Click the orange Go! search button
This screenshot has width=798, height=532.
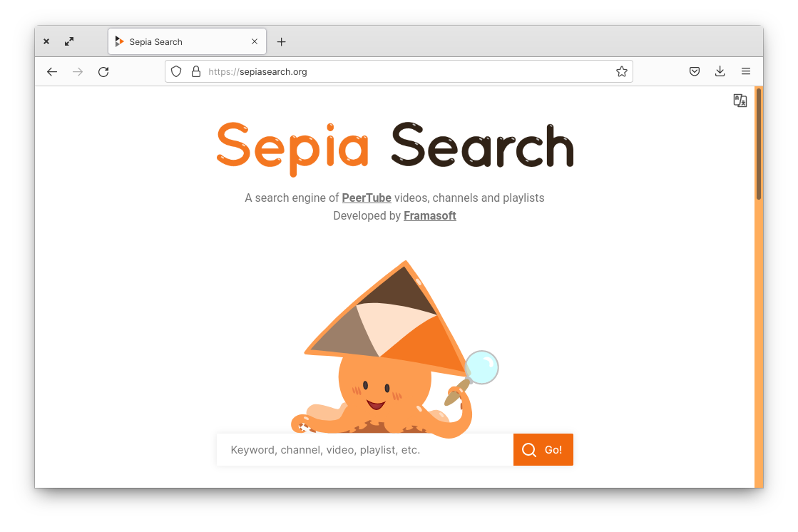543,449
